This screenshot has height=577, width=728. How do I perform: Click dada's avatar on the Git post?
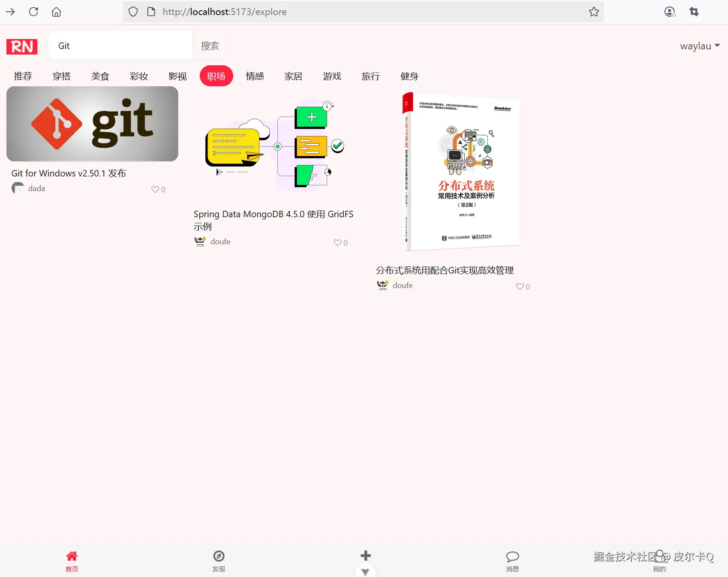(18, 188)
